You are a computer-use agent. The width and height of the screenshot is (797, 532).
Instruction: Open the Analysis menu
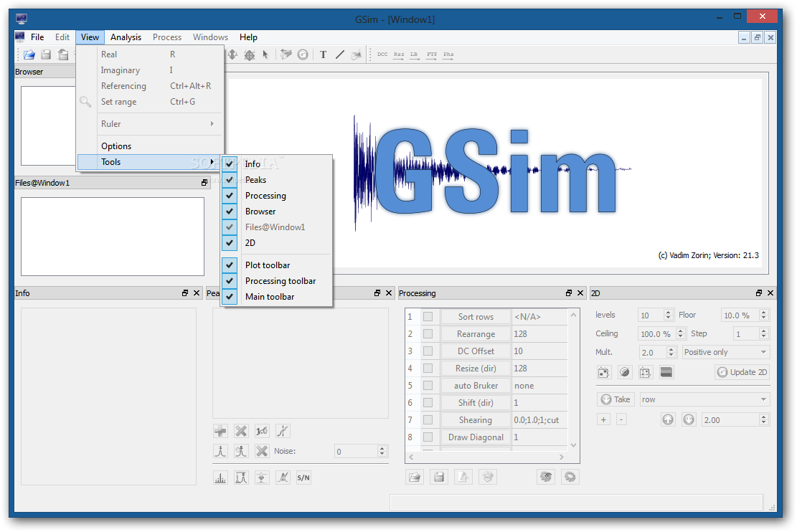(x=126, y=37)
